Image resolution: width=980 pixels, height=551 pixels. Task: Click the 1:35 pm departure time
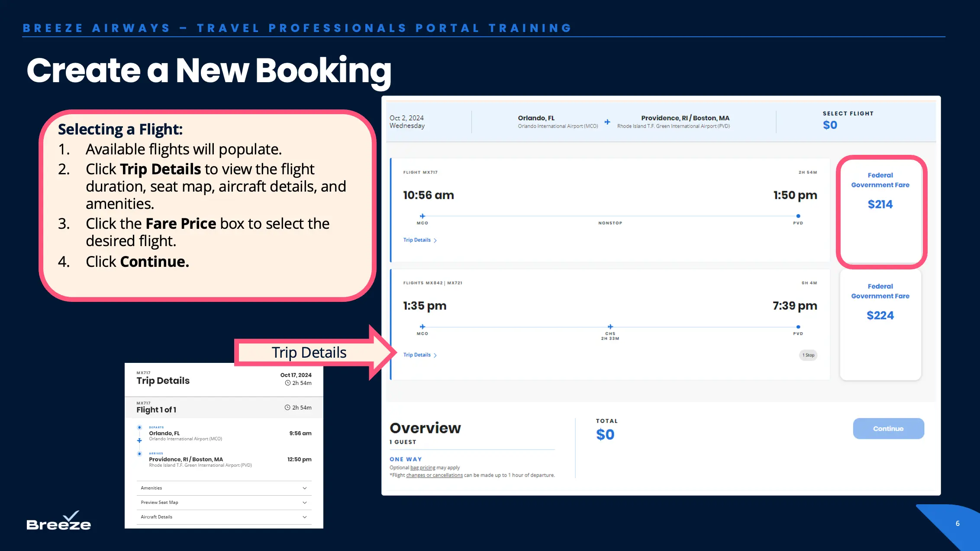pos(425,306)
